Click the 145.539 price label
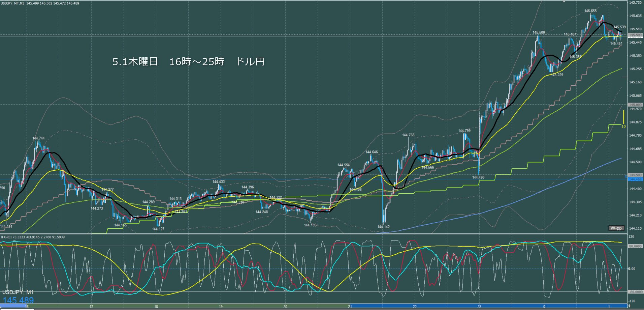644x310 pixels. click(x=620, y=27)
